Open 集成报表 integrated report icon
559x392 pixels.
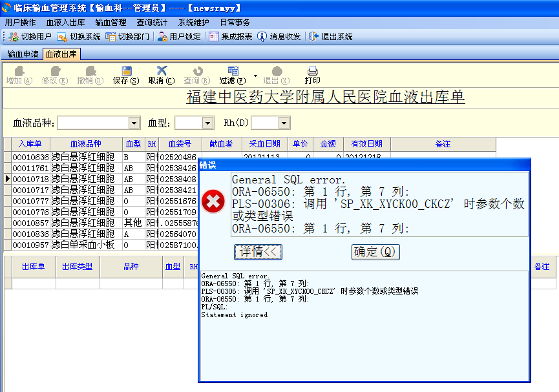(x=213, y=37)
